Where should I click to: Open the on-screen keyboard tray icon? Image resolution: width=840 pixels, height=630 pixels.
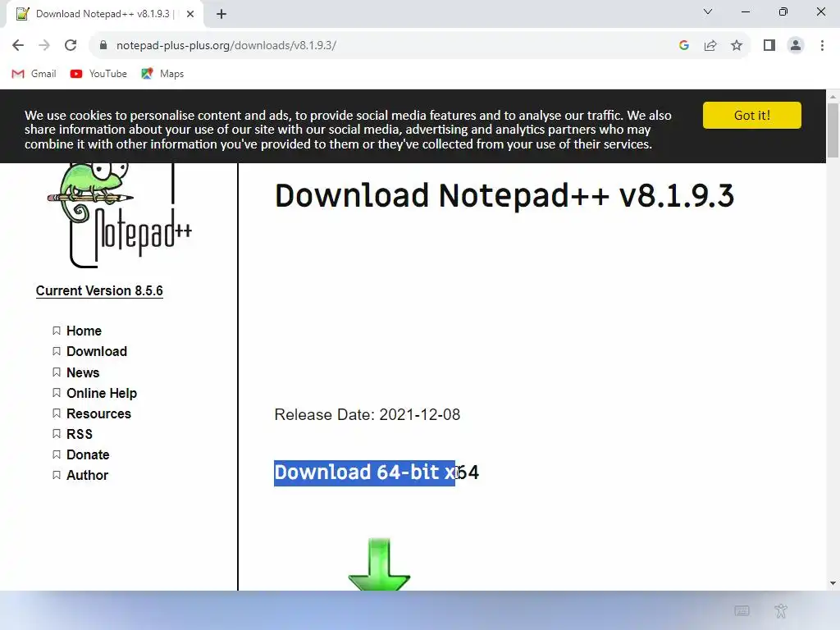pos(742,610)
